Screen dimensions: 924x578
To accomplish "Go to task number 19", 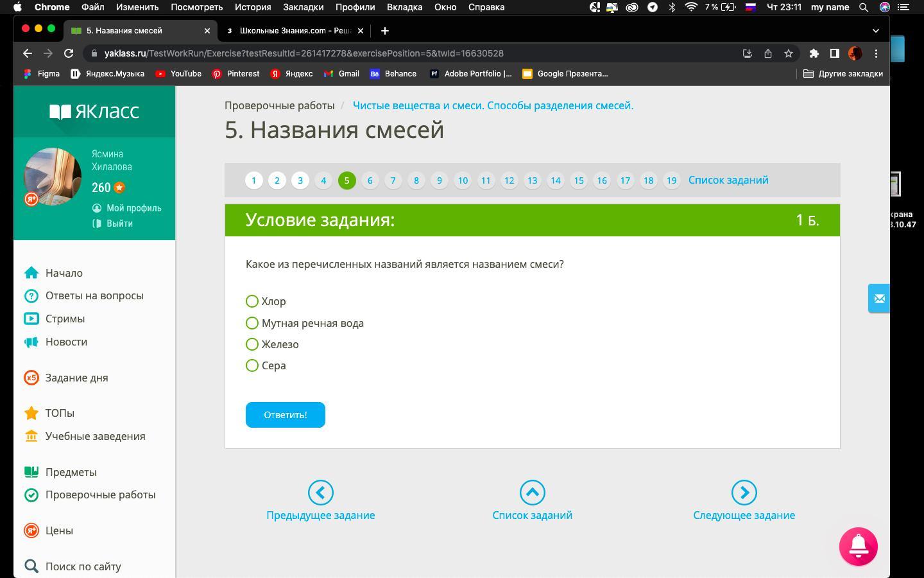I will coord(672,180).
